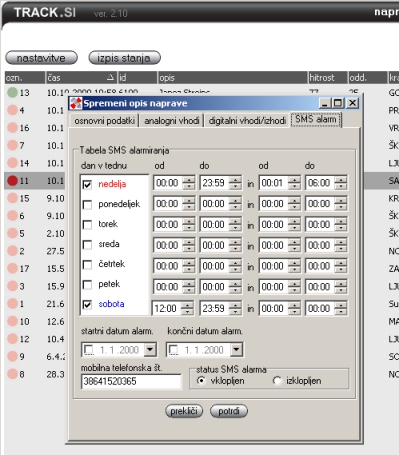
Task: Enable the startni datum alarm. checkbox
Action: (89, 350)
